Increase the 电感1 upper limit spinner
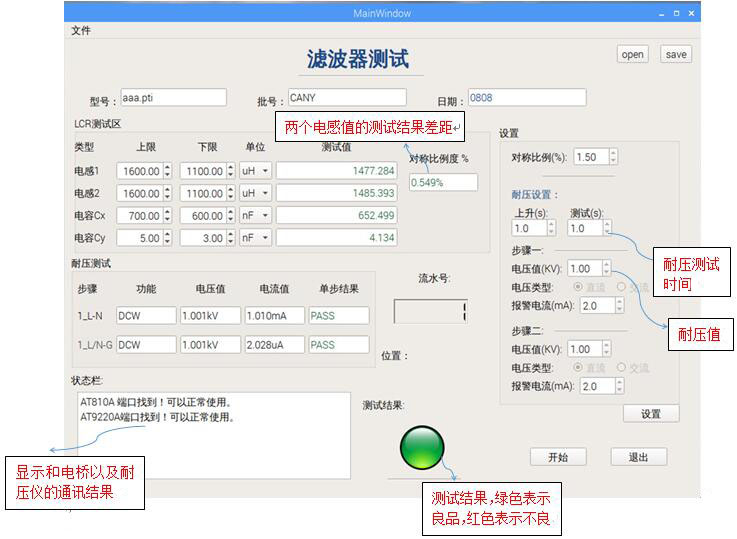Viewport: 737px width, 539px height. click(x=167, y=167)
